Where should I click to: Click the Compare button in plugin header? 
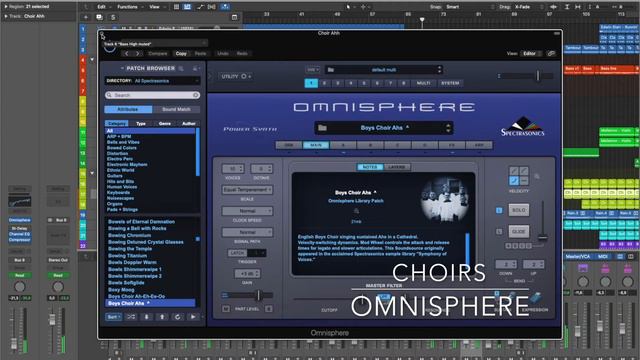[158, 53]
